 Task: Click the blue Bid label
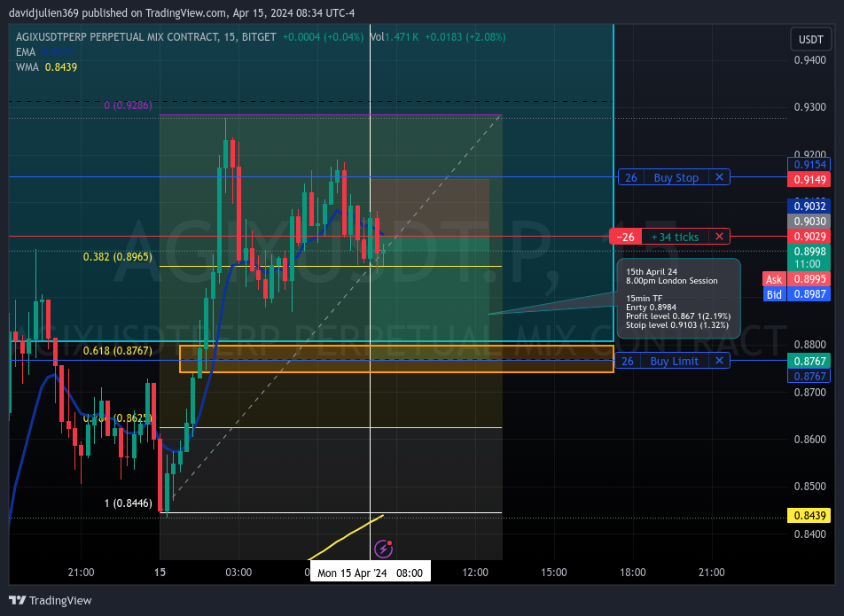[774, 294]
